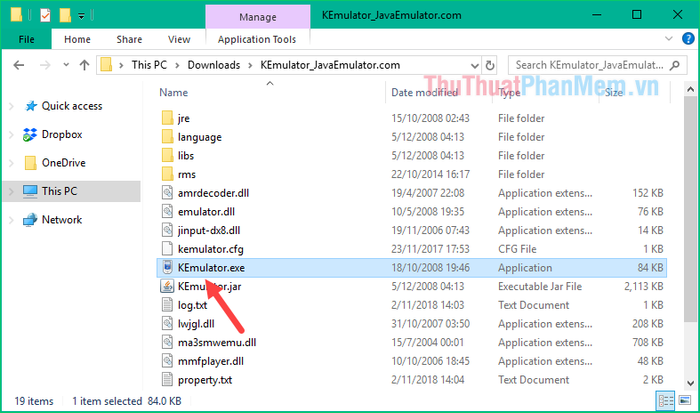Select the file name ma3smwemu.dll
The image size is (700, 413).
(217, 342)
